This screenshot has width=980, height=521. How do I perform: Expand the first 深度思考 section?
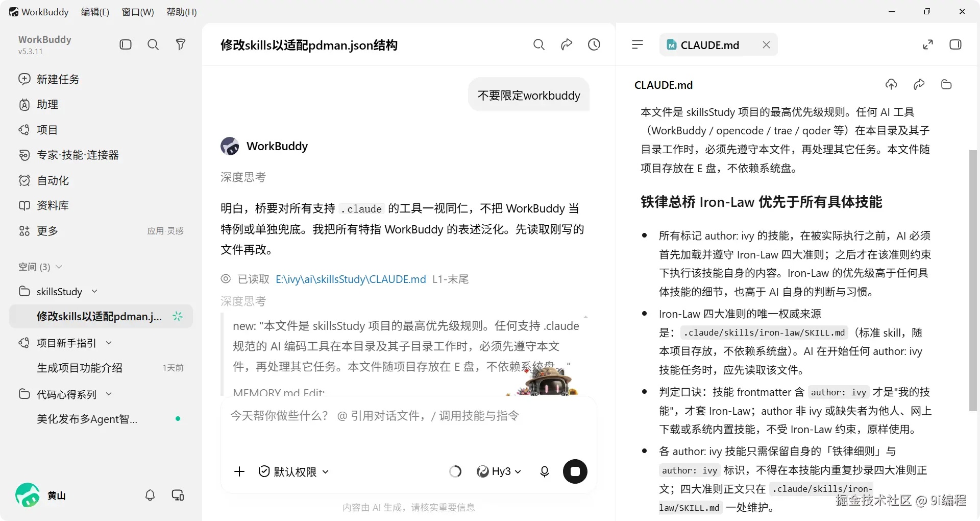[243, 177]
